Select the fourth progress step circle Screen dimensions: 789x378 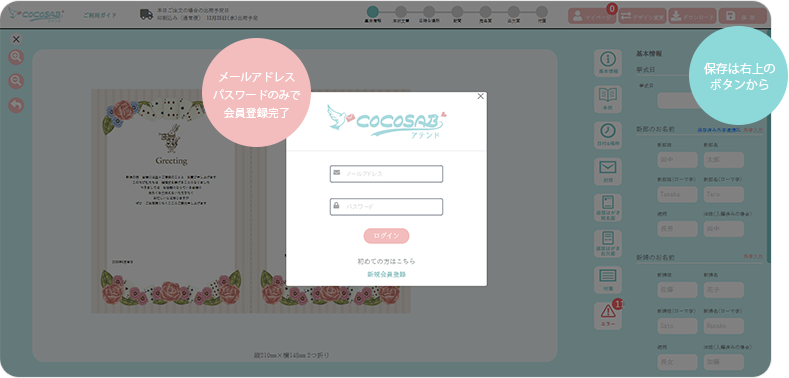tap(457, 12)
